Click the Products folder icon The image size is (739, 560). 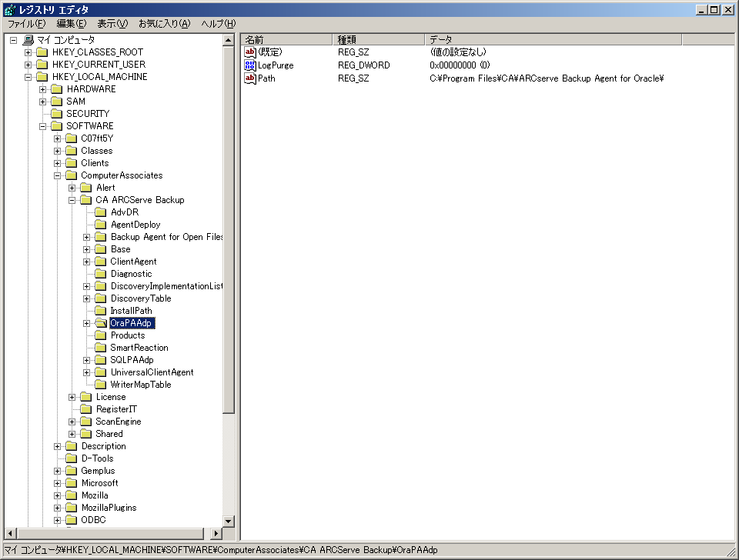coord(101,335)
